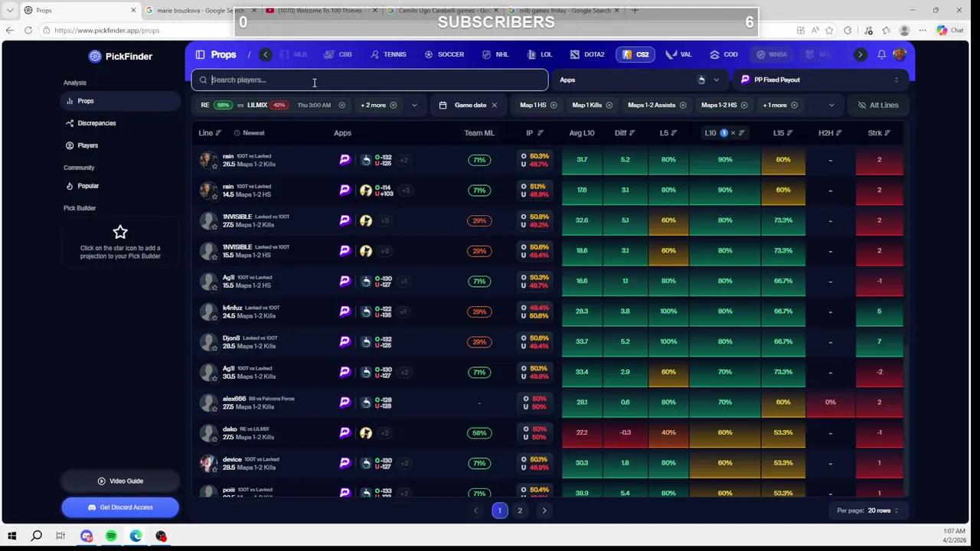This screenshot has width=980, height=551.
Task: Open the notifications bell
Action: click(882, 54)
